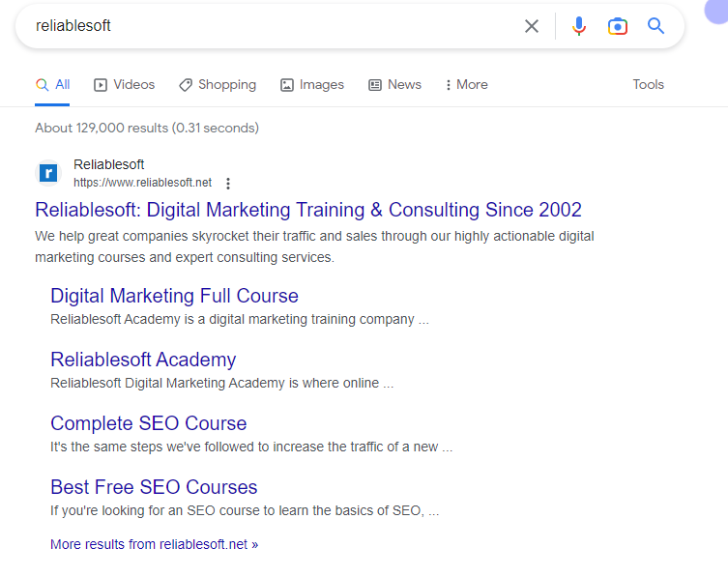
Task: Open the Complete SEO Course sitelink
Action: 149,423
